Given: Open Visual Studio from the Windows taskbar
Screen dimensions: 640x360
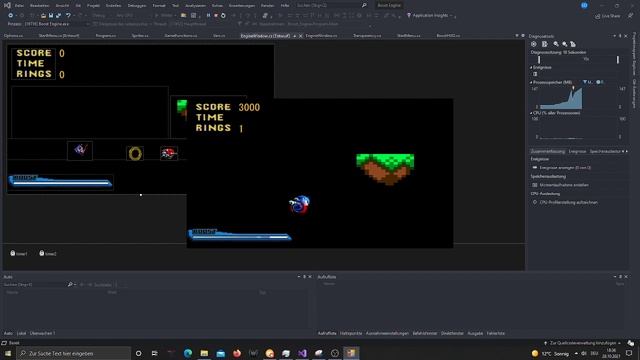Looking at the screenshot, I should tap(302, 353).
